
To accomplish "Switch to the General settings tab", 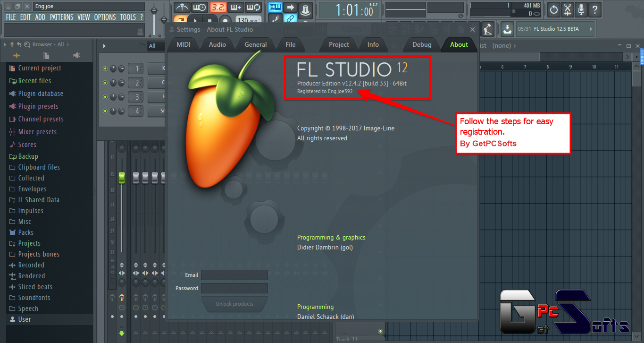I will [256, 44].
